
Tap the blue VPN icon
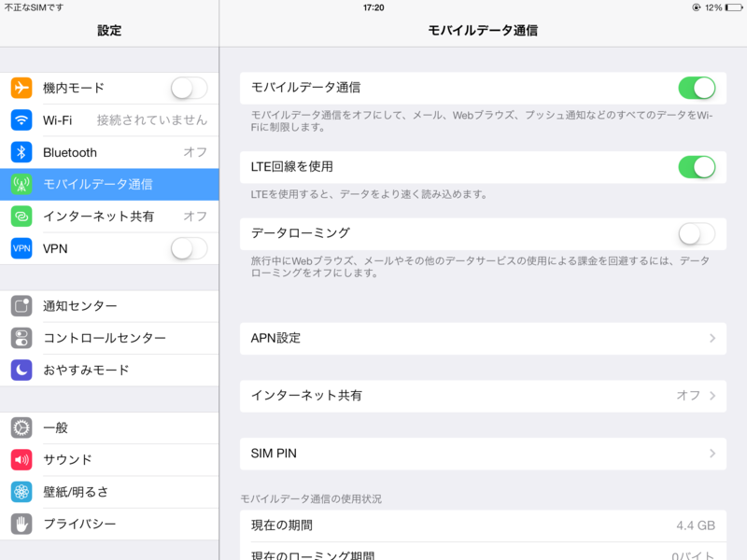(x=21, y=248)
